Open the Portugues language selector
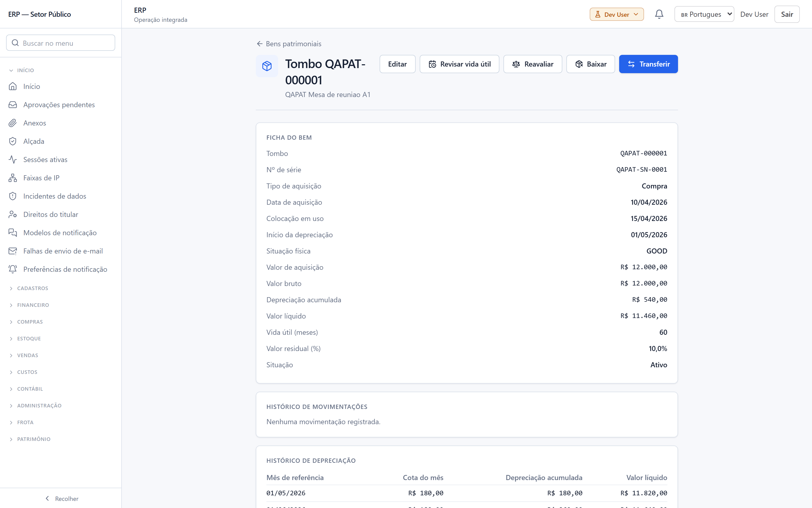The width and height of the screenshot is (812, 508). [x=704, y=14]
